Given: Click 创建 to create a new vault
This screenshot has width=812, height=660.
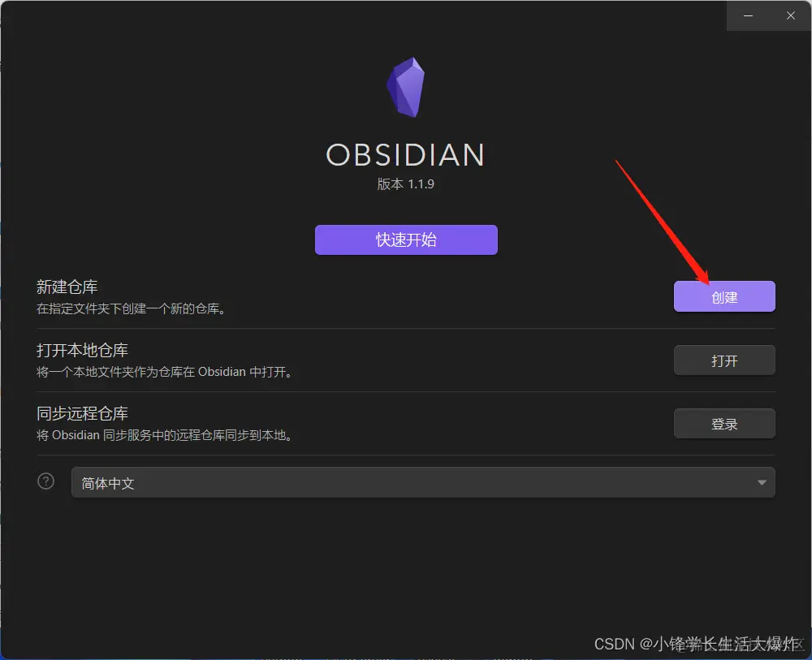Looking at the screenshot, I should tap(724, 296).
